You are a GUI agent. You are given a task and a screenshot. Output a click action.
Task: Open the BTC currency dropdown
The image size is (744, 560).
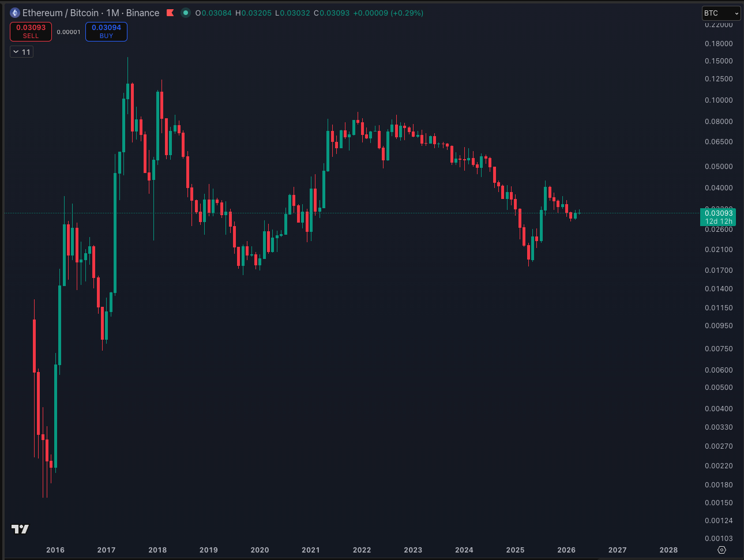tap(721, 13)
